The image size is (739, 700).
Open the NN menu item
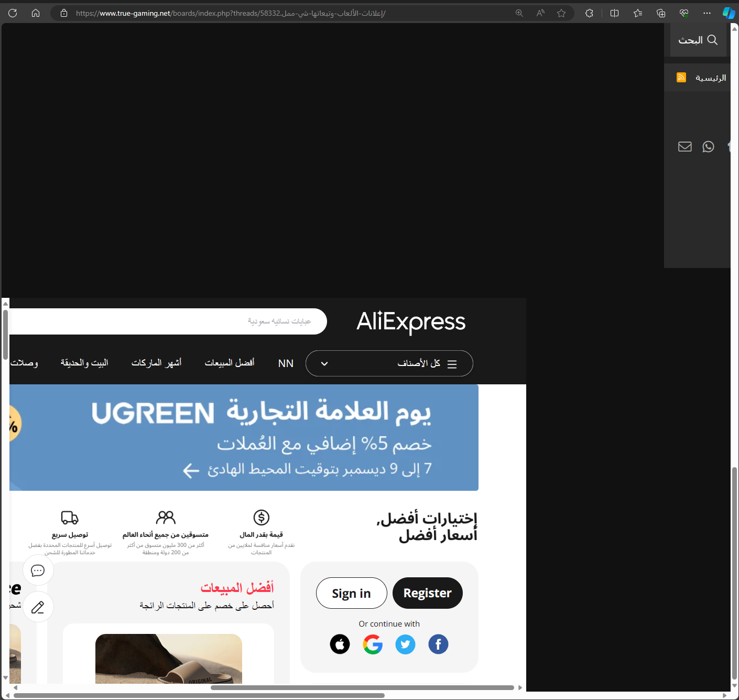[x=286, y=363]
